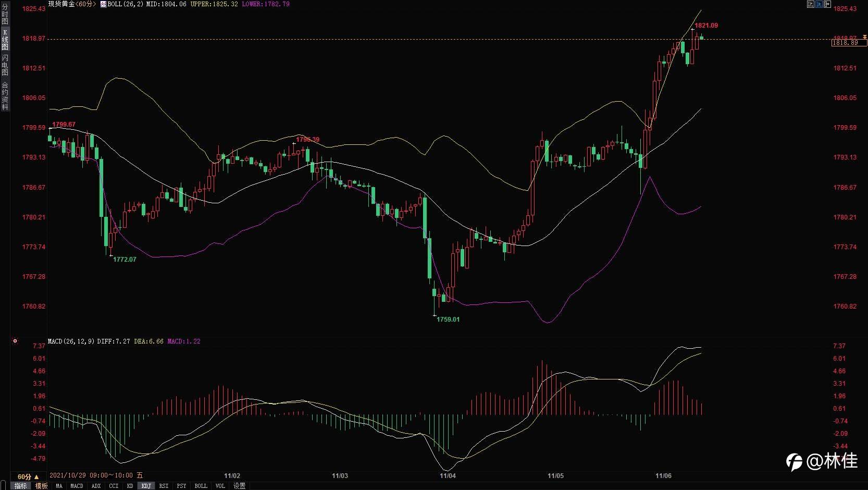This screenshot has width=868, height=490.
Task: Choose the RSI indicator
Action: pyautogui.click(x=164, y=486)
